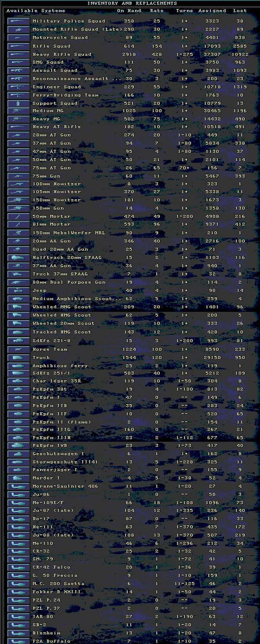Click the Amphibious ferry name

60,366
